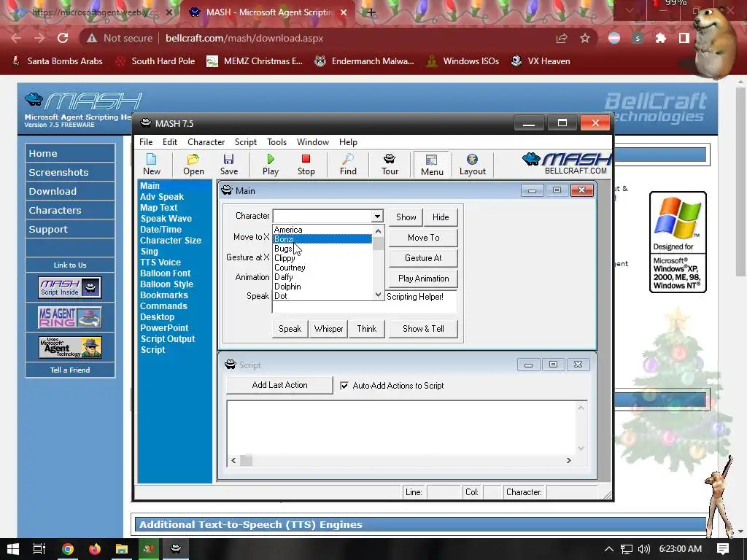Toggle the Menu panel toolbar button
Viewport: 747px width, 560px height.
click(432, 165)
